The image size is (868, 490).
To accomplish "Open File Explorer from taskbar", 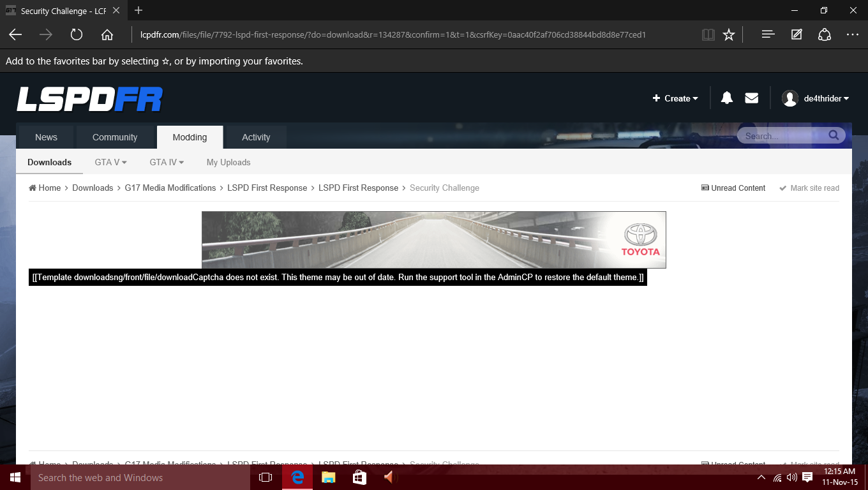I will (x=328, y=477).
